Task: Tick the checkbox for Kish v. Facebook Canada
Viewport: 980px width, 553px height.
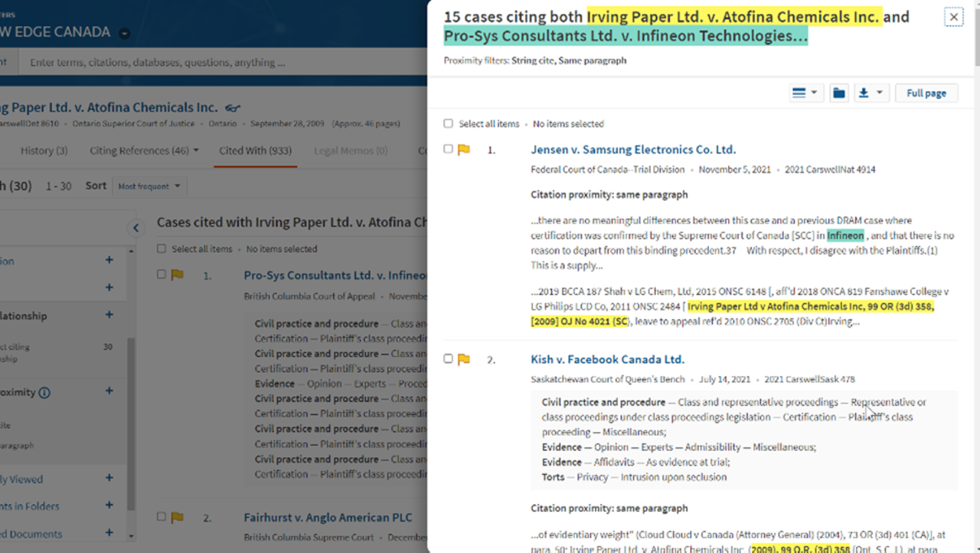Action: tap(449, 359)
